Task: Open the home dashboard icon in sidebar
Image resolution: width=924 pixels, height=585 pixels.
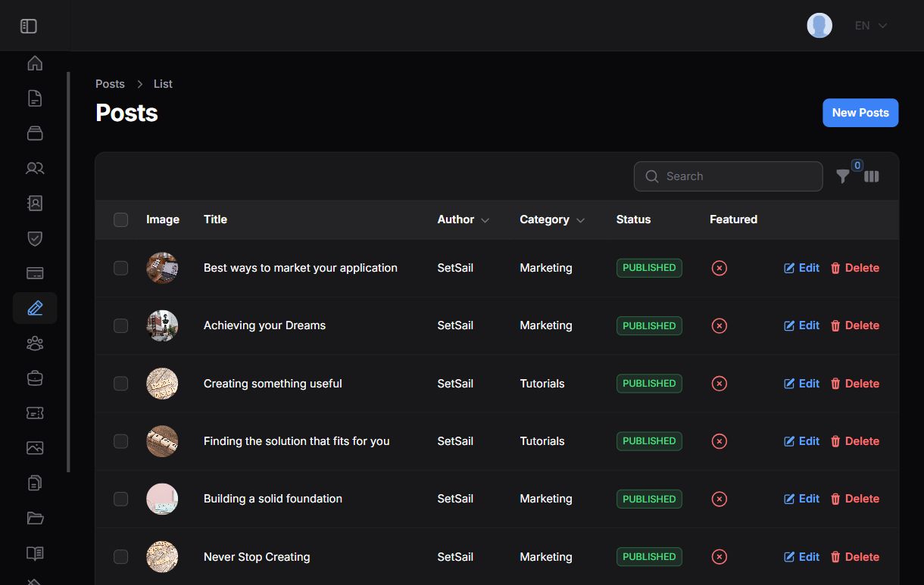Action: pyautogui.click(x=35, y=63)
